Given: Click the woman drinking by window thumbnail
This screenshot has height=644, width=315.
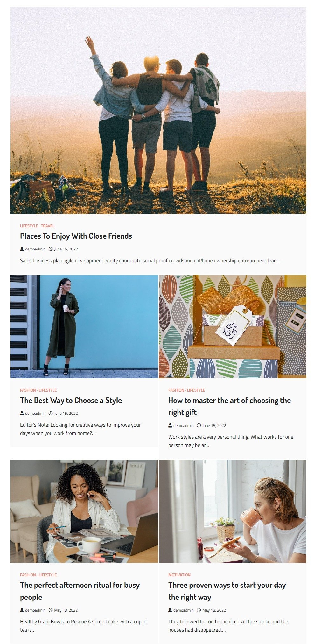Looking at the screenshot, I should click(233, 511).
